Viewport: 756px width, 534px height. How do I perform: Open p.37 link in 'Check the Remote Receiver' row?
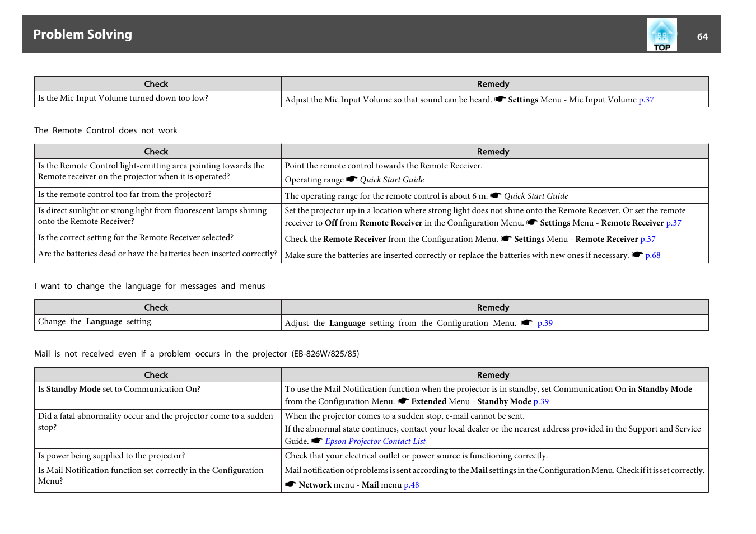click(x=648, y=239)
